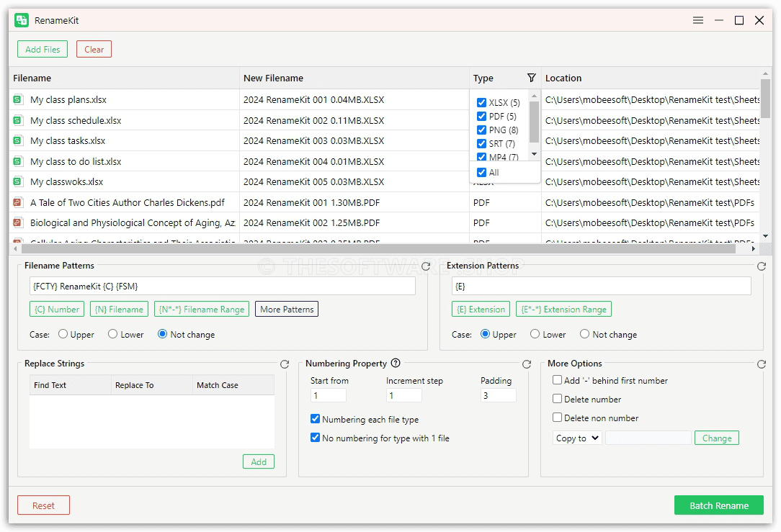This screenshot has width=781, height=532.
Task: Open the Type column filter funnel icon
Action: (x=532, y=78)
